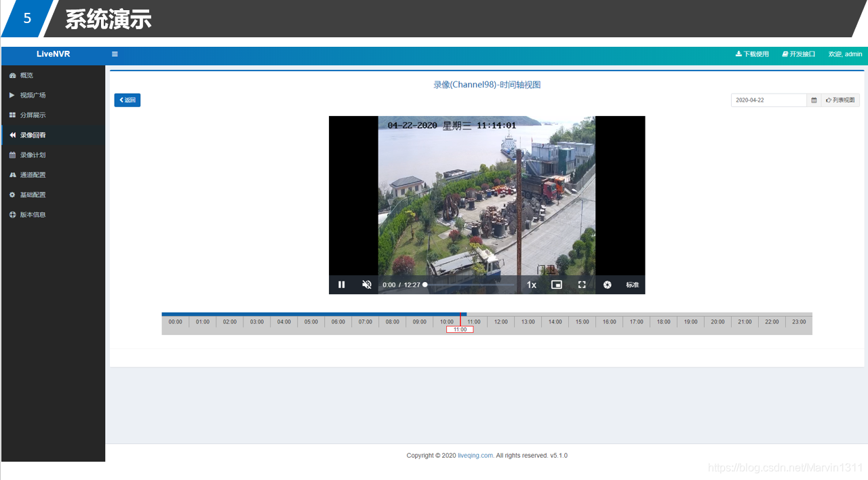868x480 pixels.
Task: Click the 录像回看 rewind icon
Action: (12, 135)
